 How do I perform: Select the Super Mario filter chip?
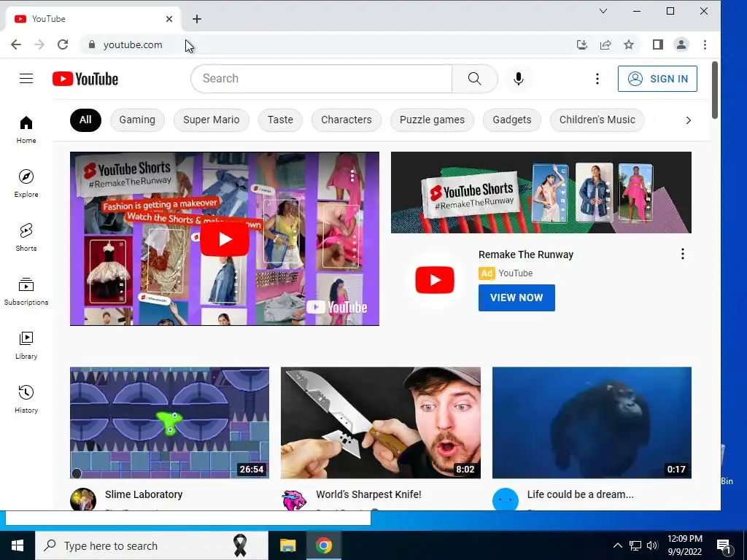[x=212, y=120]
